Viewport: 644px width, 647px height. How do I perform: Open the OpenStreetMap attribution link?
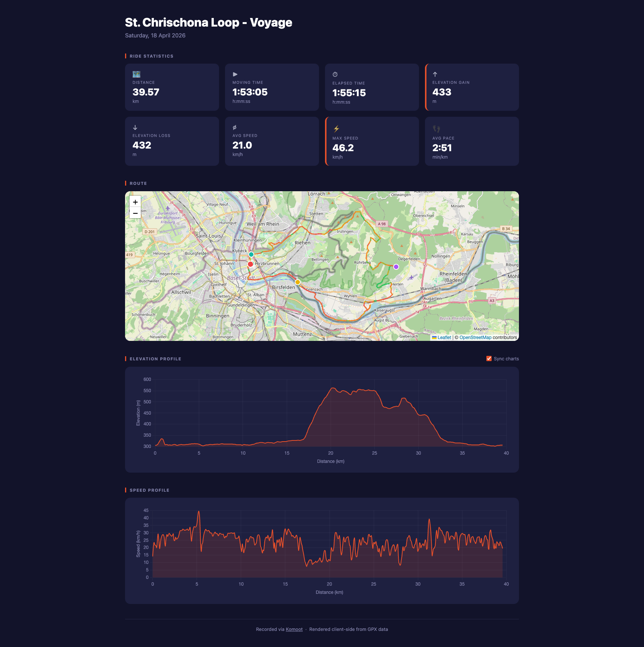coord(475,338)
